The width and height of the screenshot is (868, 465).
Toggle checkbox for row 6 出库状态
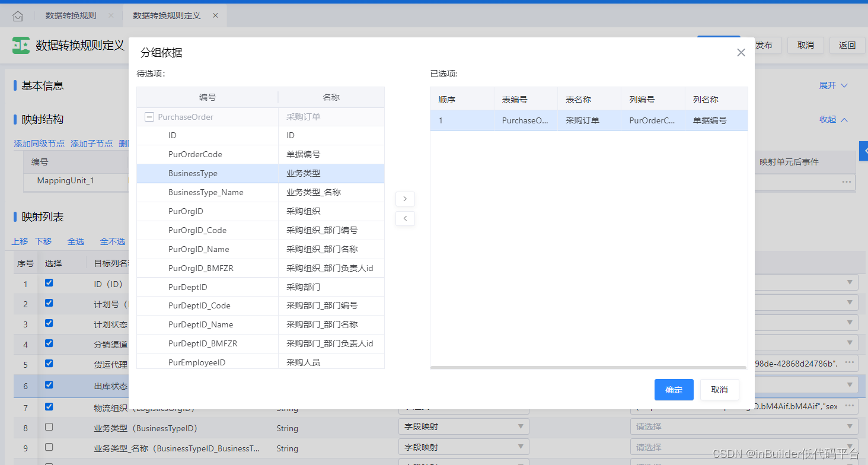click(49, 385)
